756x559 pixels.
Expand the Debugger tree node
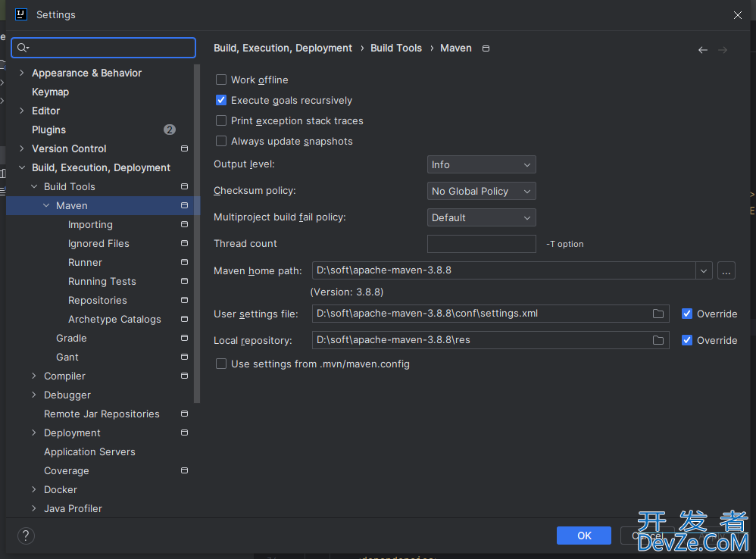34,395
